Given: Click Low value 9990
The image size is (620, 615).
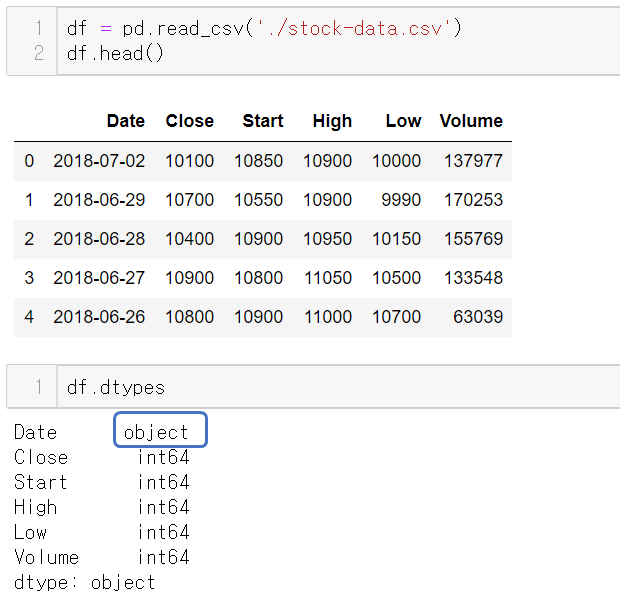Looking at the screenshot, I should pos(401,200).
